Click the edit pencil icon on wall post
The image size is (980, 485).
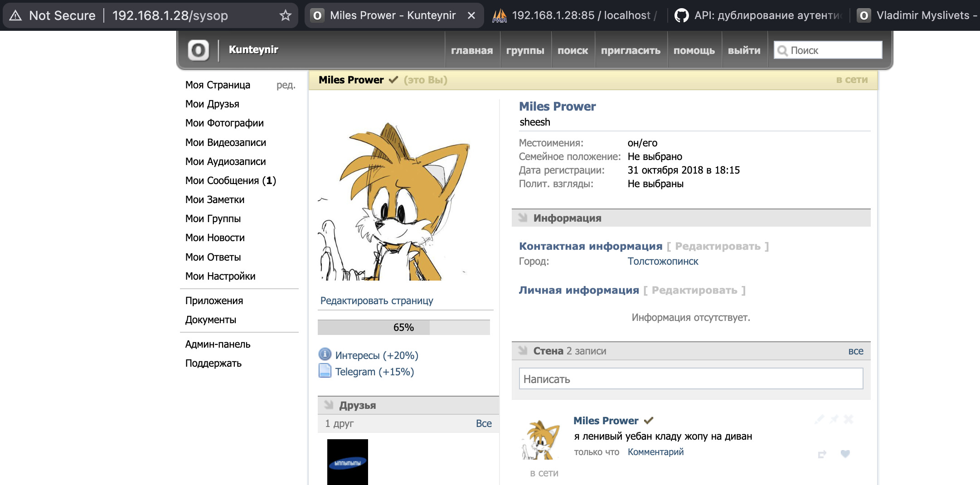pos(819,419)
